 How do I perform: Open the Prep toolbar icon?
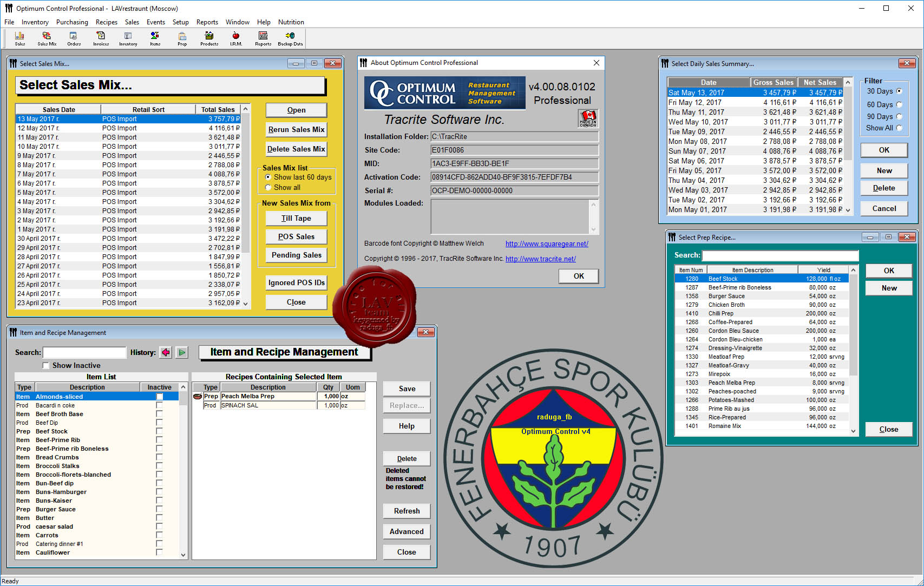[182, 38]
